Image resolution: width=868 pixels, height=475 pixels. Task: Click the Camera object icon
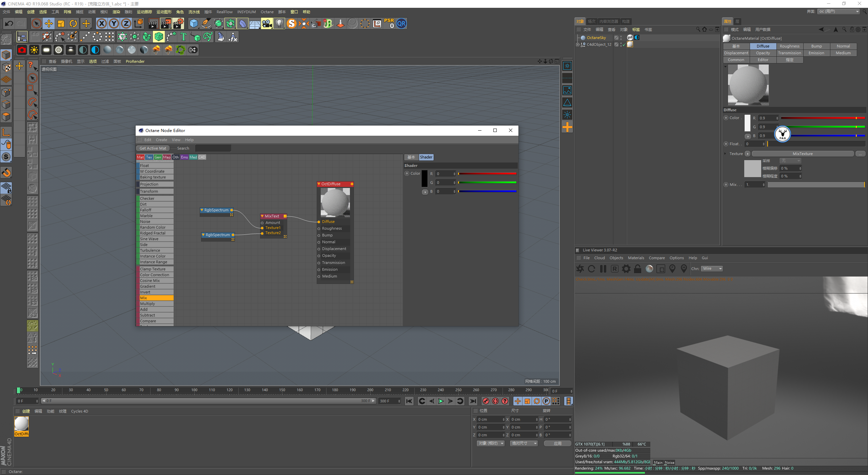pos(267,24)
